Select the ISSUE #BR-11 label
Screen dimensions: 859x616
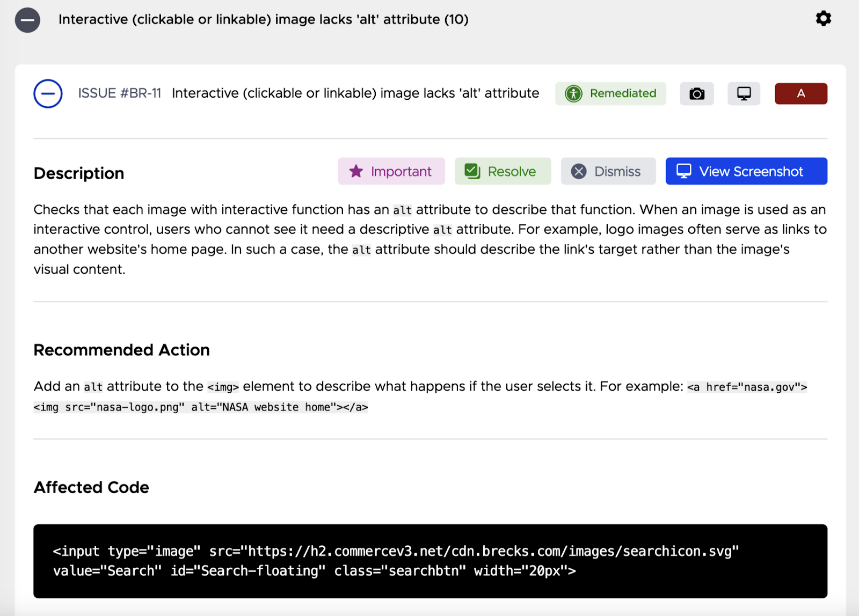(119, 93)
